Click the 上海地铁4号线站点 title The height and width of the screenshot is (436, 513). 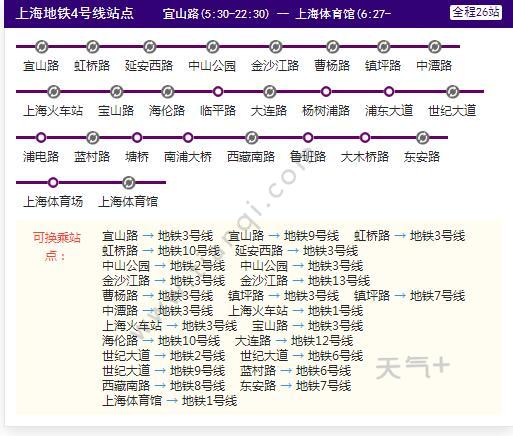tap(75, 13)
